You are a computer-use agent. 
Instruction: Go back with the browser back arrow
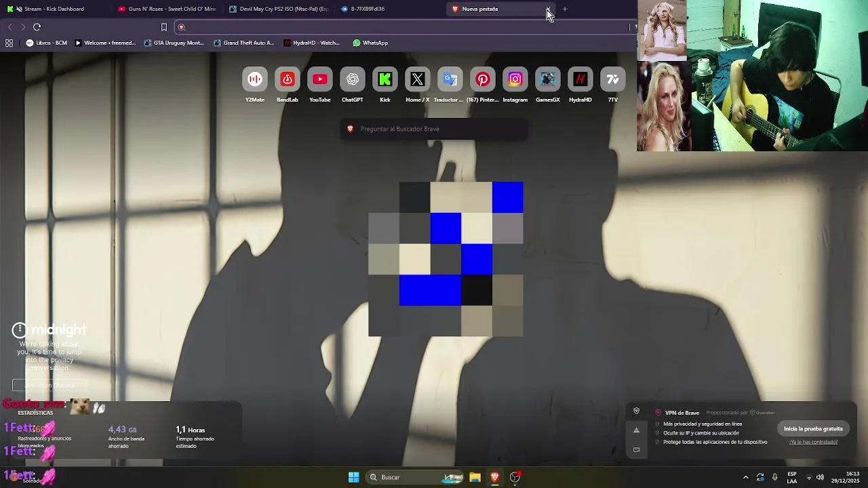10,27
